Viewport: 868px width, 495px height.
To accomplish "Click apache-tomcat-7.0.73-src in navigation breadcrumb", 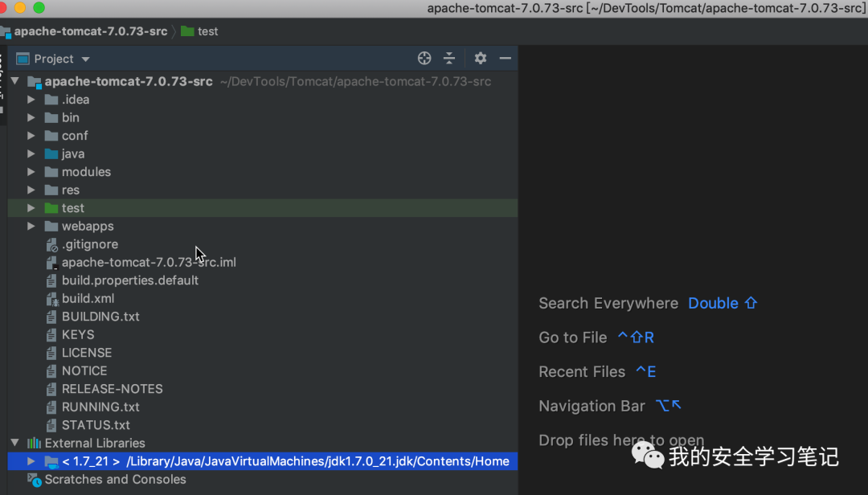I will point(91,31).
